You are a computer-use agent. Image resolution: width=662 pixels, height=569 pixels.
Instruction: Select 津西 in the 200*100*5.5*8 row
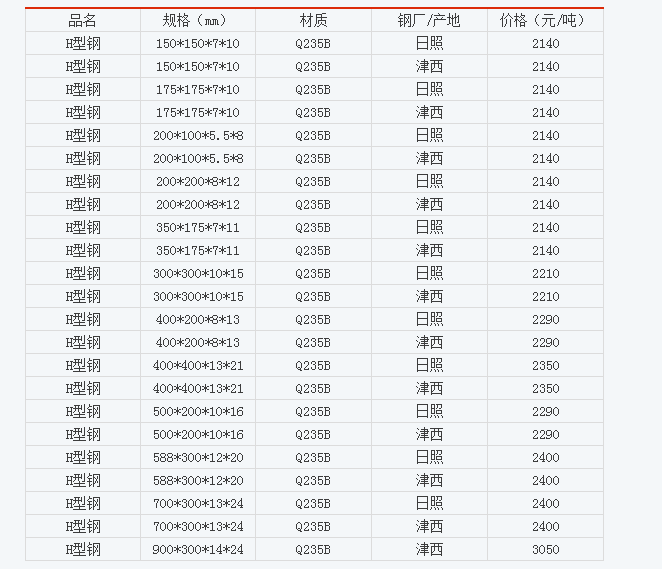click(429, 158)
